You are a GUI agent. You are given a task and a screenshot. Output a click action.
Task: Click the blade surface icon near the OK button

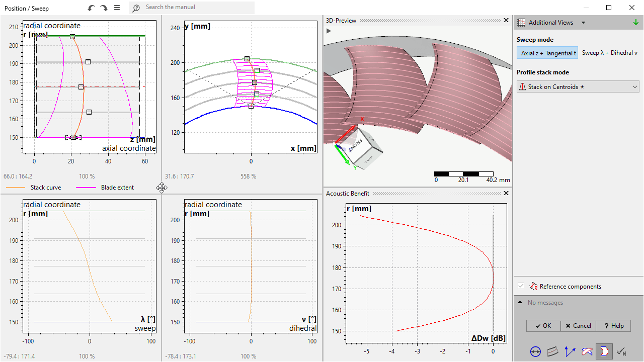tap(552, 351)
